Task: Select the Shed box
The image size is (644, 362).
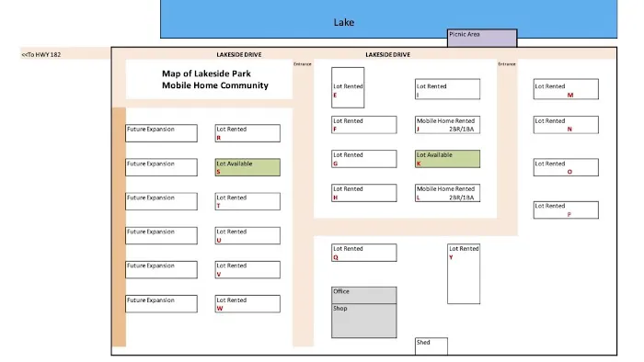Action: [x=431, y=346]
